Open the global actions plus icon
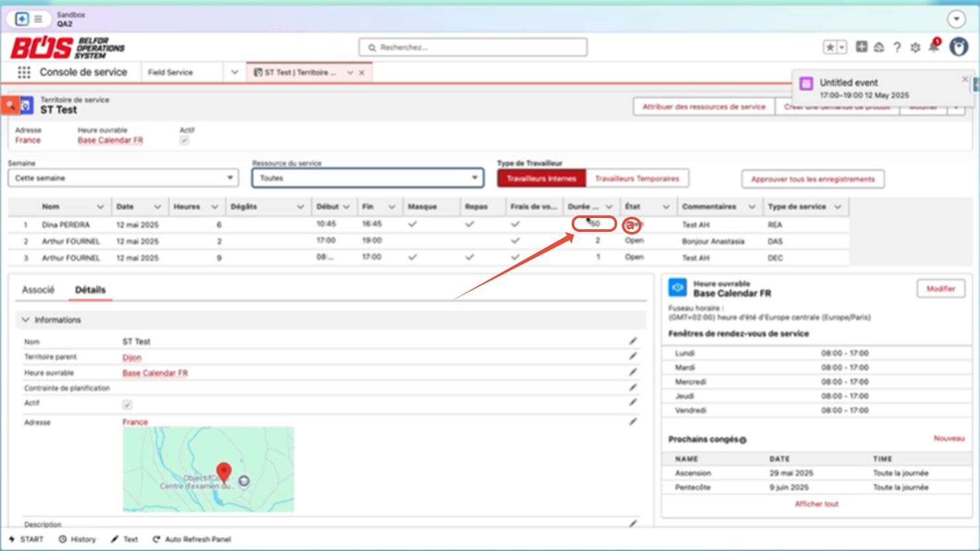This screenshot has width=980, height=551. (861, 46)
